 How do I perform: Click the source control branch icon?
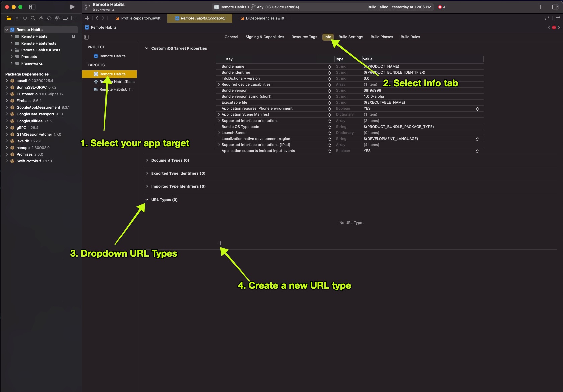click(87, 7)
